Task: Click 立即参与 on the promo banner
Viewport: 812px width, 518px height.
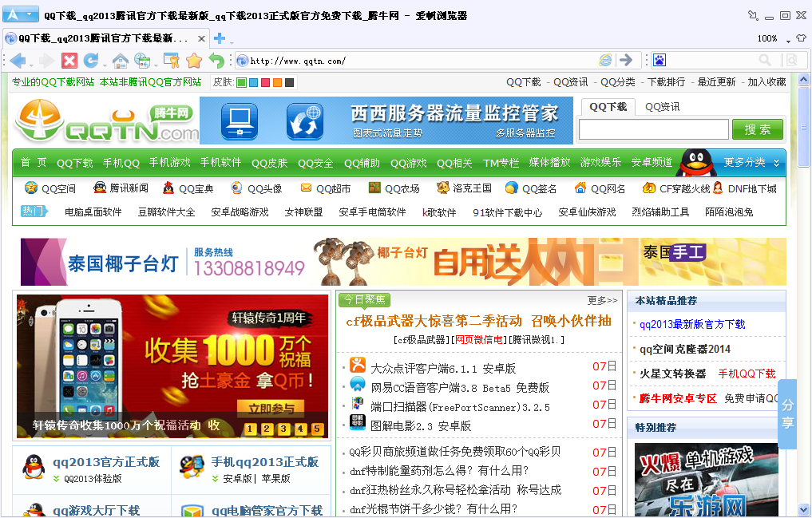Action: tap(271, 409)
